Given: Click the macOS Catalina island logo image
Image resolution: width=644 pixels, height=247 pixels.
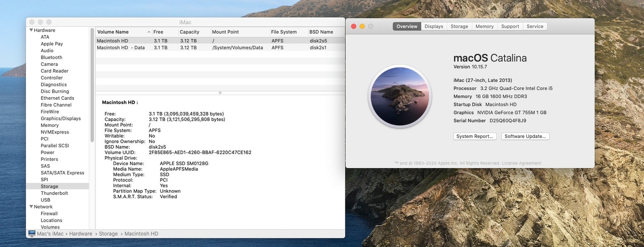Looking at the screenshot, I should tap(401, 97).
